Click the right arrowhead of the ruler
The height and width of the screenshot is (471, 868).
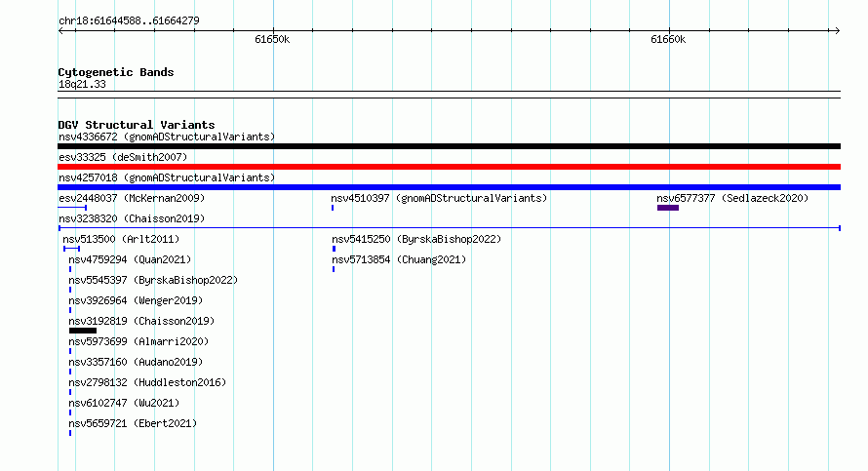838,31
